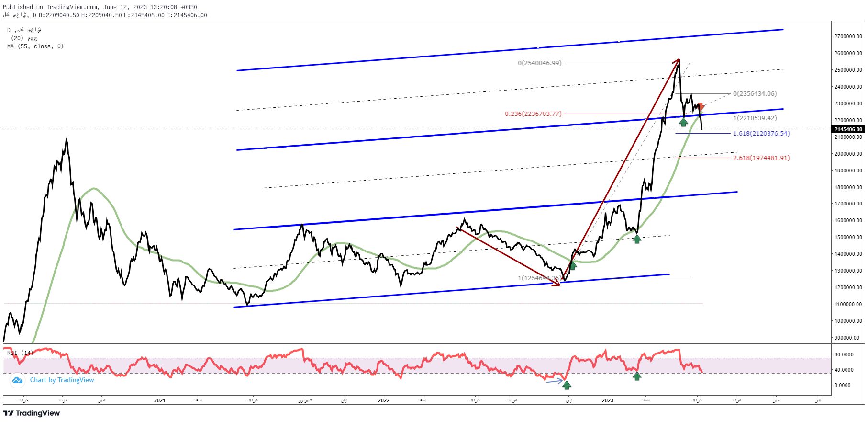This screenshot has width=868, height=422.
Task: Select the 0(2540046.99) Fibonacci label
Action: point(540,63)
